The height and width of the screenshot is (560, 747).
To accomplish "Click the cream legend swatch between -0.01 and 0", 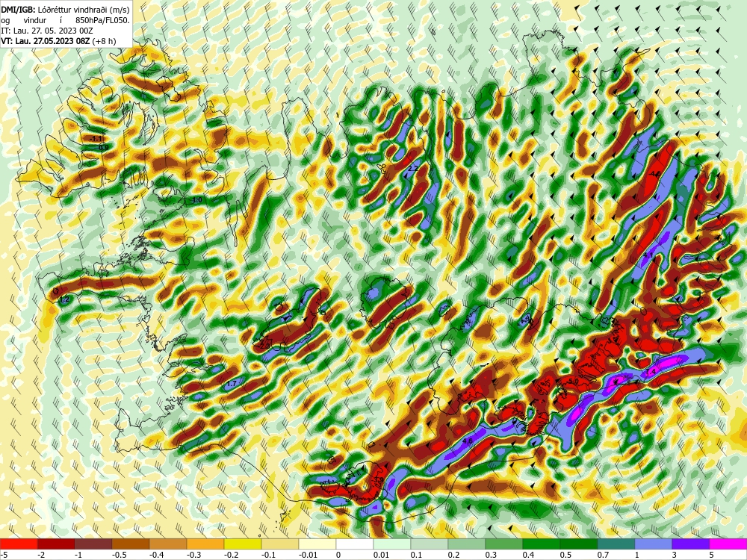I will [317, 544].
